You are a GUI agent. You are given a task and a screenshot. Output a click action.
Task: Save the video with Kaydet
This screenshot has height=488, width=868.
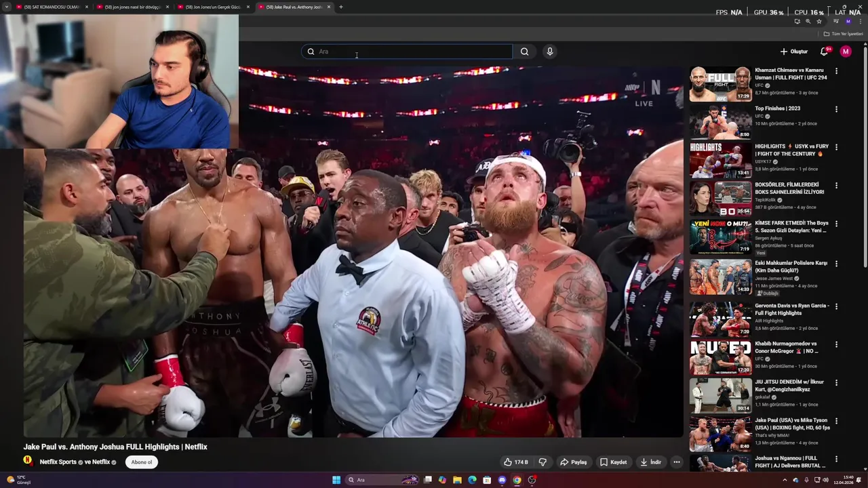pos(613,462)
